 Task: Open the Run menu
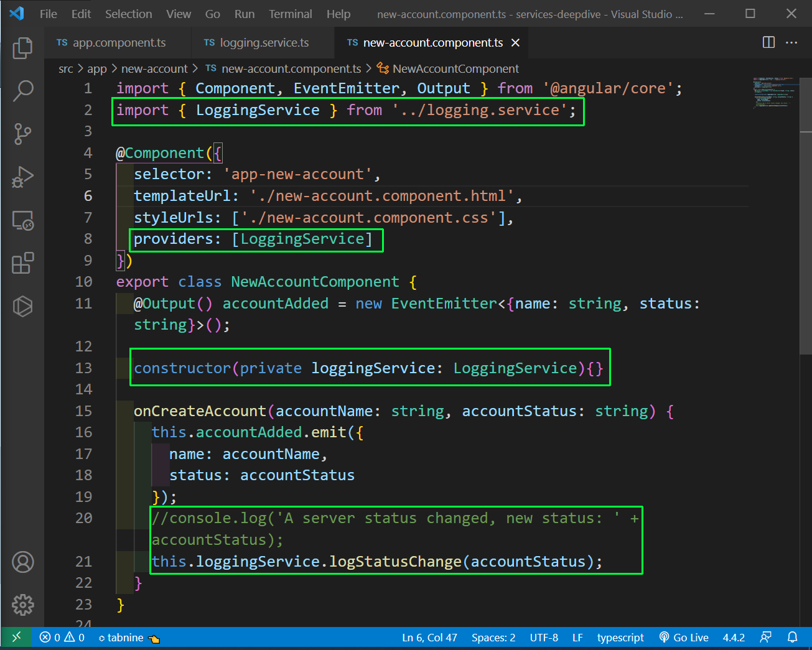tap(245, 14)
